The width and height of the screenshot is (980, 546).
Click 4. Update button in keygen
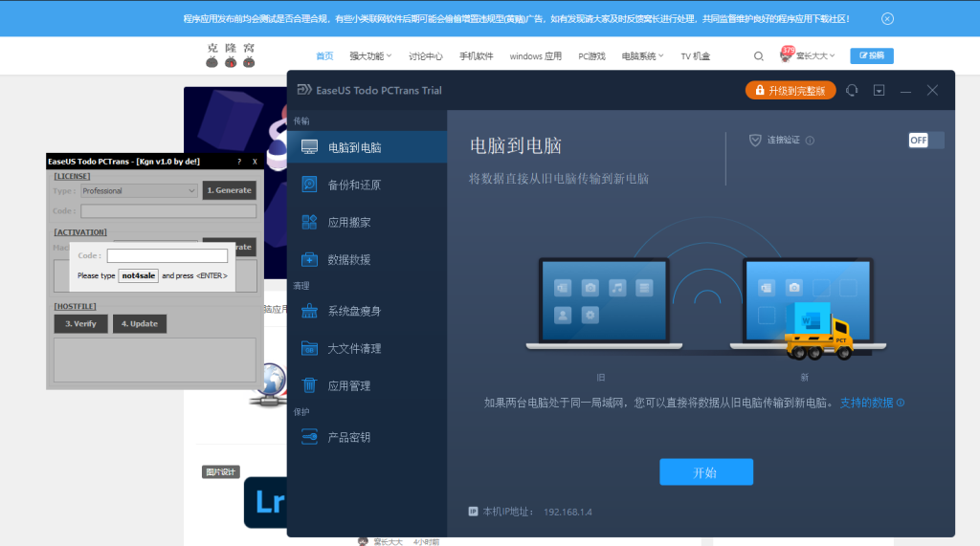tap(140, 323)
